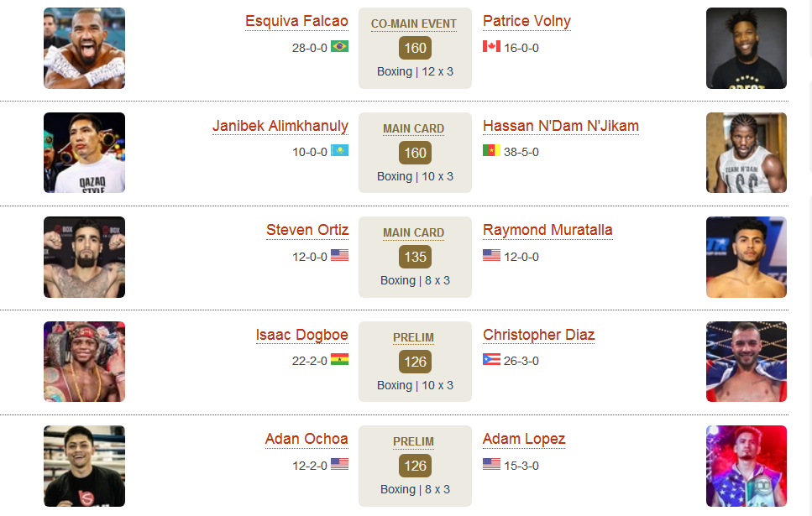Open Isaac Dogboe's fighter page
812x516 pixels.
302,336
